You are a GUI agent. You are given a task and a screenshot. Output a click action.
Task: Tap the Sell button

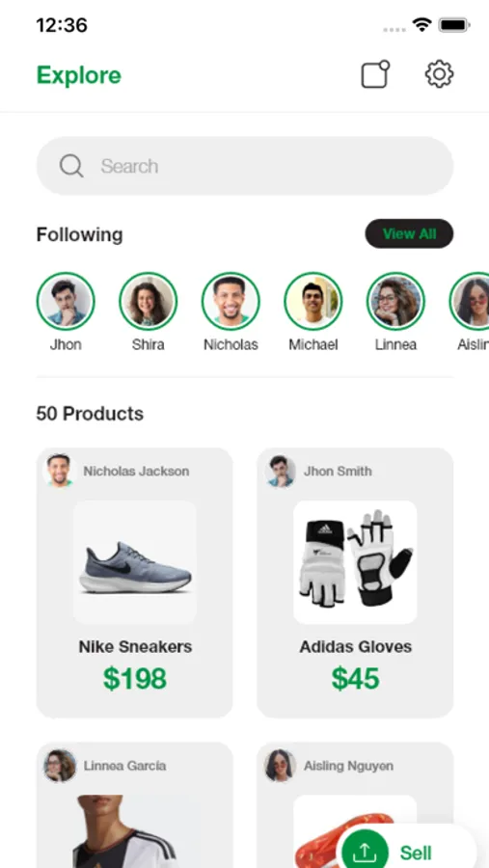407,850
